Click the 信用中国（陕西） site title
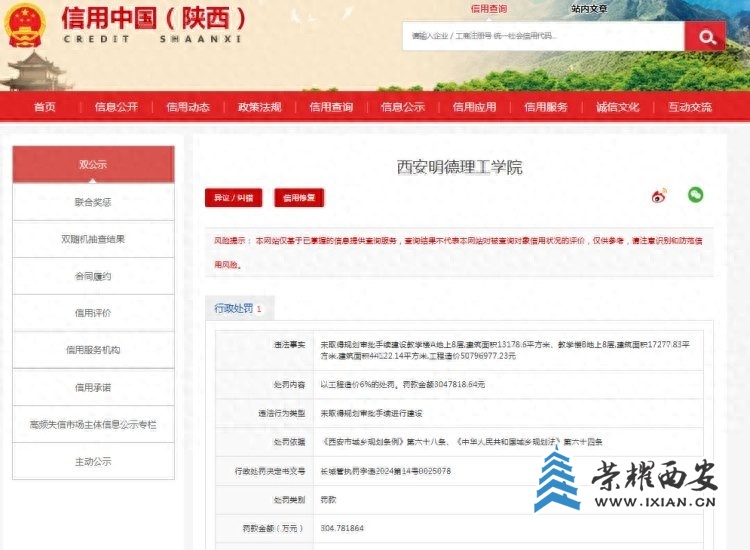 pos(153,18)
